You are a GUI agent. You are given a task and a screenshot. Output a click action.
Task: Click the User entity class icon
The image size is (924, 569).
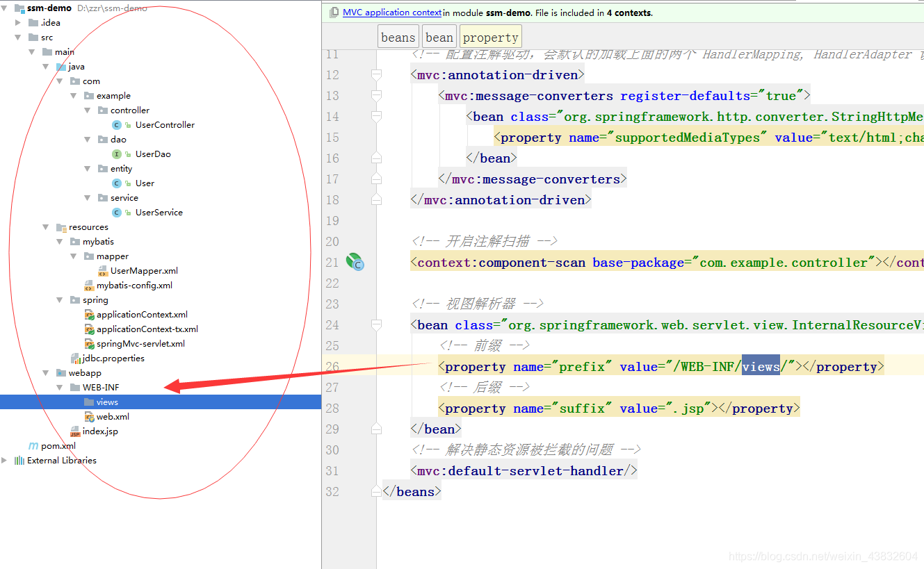tap(117, 183)
